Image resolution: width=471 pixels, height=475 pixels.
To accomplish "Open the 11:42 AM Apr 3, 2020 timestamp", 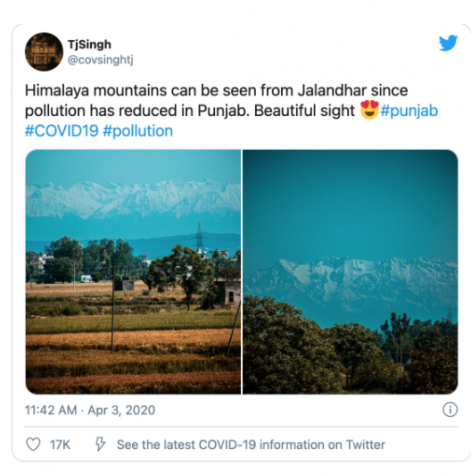I will tap(90, 410).
